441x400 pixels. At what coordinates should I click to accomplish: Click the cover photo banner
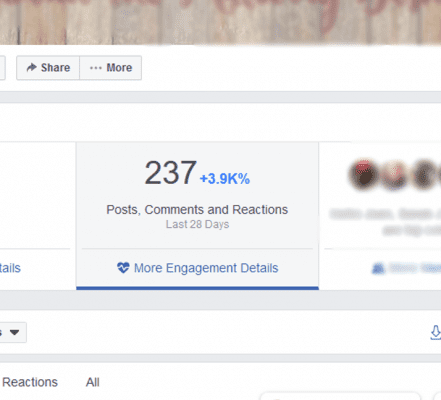pos(220,22)
